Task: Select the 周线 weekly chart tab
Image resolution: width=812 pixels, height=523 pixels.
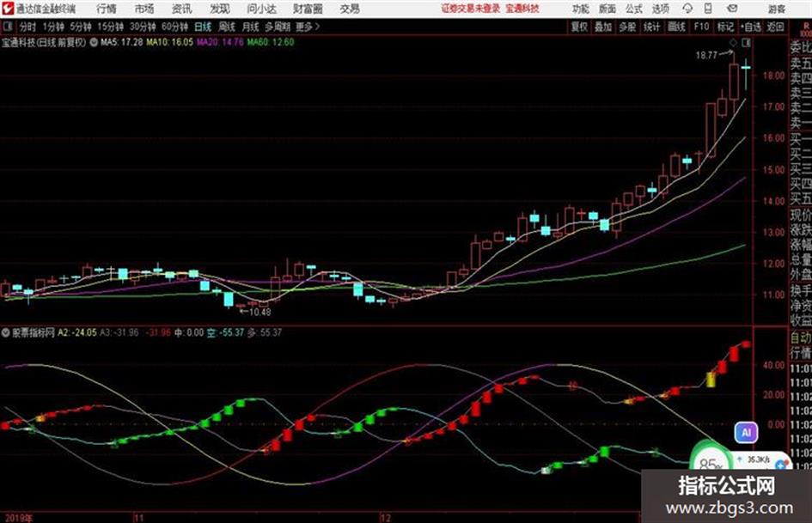Action: [x=227, y=27]
